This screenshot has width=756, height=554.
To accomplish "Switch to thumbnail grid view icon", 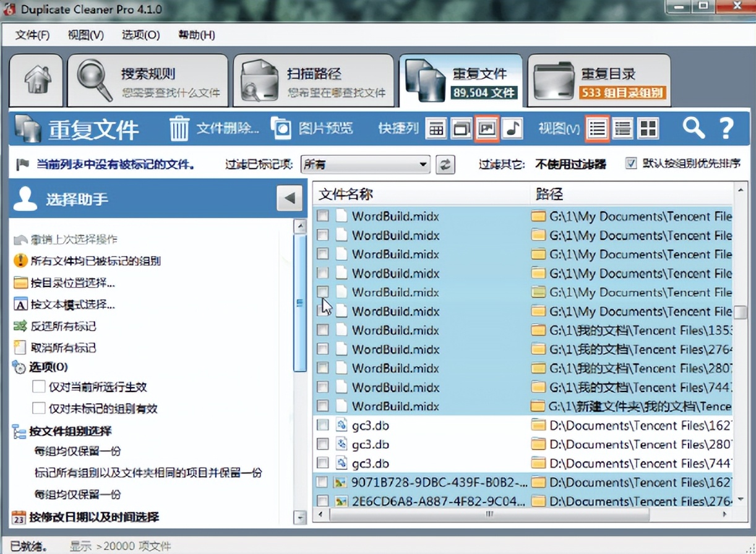I will (x=647, y=129).
